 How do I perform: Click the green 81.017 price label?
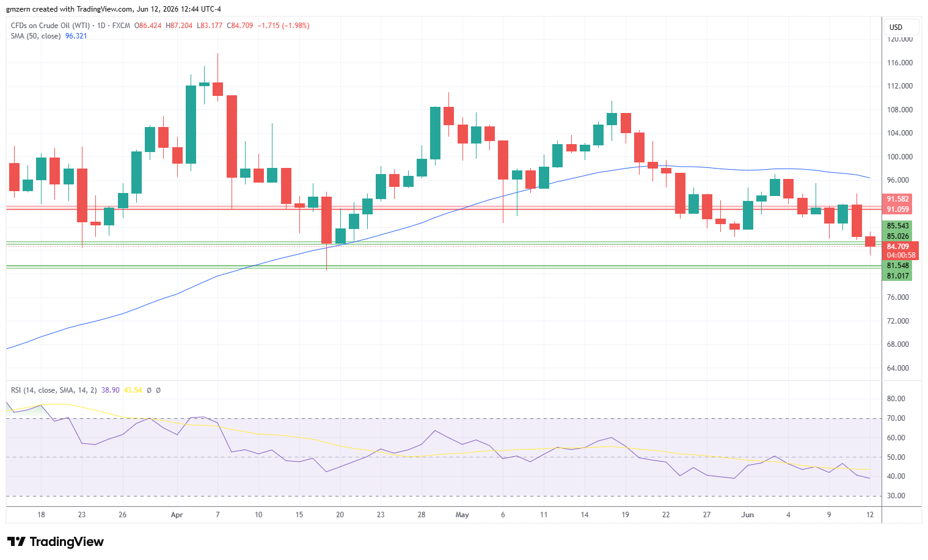pos(897,276)
